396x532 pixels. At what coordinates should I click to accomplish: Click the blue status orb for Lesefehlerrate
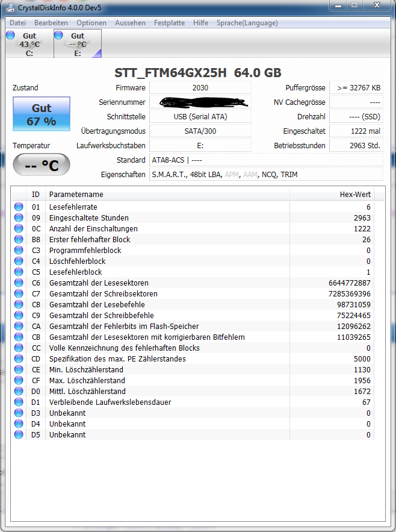pyautogui.click(x=19, y=207)
